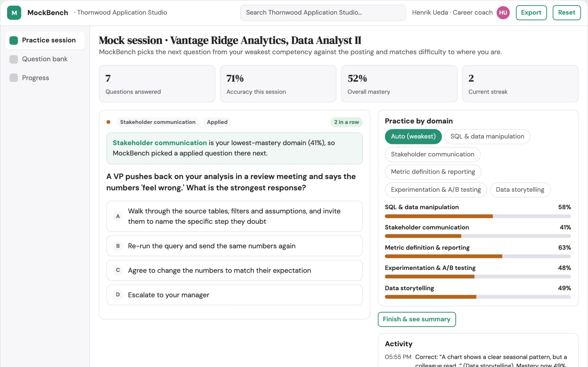The image size is (588, 367).
Task: Open the Question bank page
Action: point(45,59)
